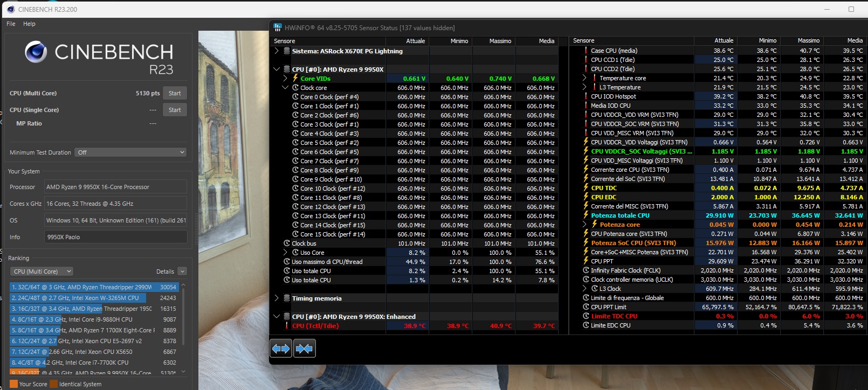Select ranking entry AMD Ryzen Threadripper 2990WX
Image resolution: width=868 pixels, height=390 pixels.
coord(94,287)
